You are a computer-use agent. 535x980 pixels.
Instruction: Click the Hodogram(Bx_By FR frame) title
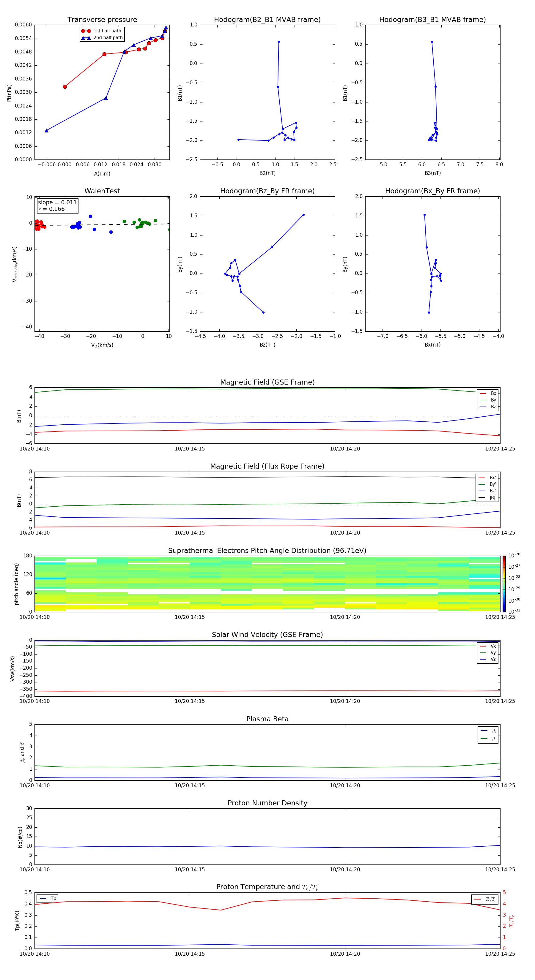click(432, 191)
